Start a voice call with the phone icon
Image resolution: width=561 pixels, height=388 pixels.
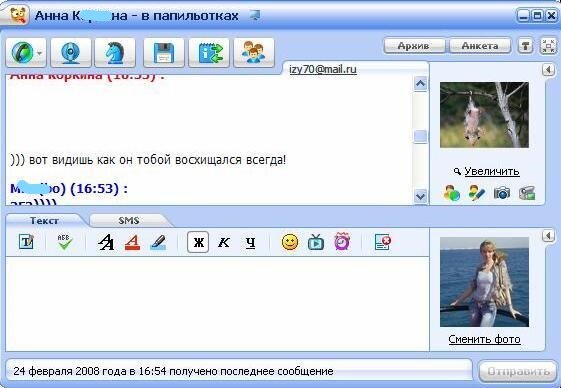[22, 53]
